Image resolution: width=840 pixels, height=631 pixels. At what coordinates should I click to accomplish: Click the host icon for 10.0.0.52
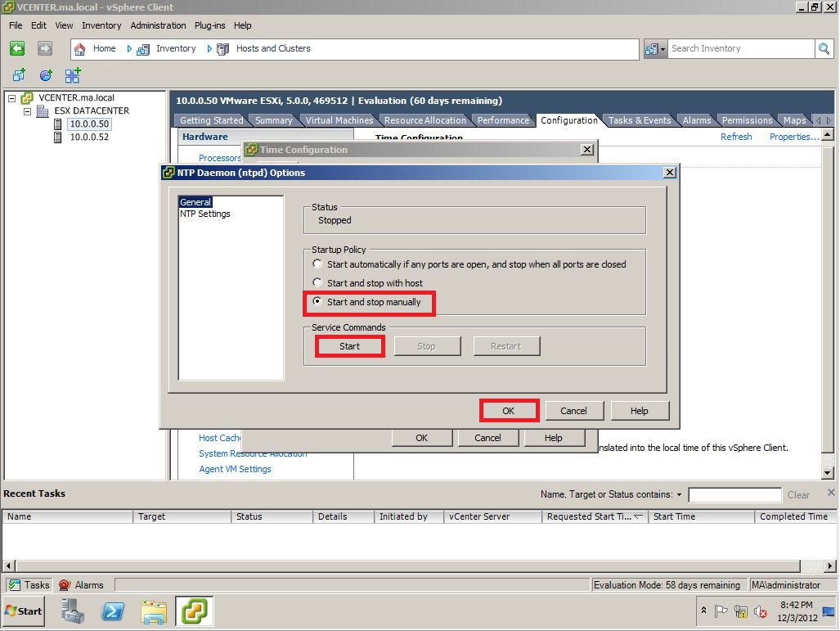point(58,137)
